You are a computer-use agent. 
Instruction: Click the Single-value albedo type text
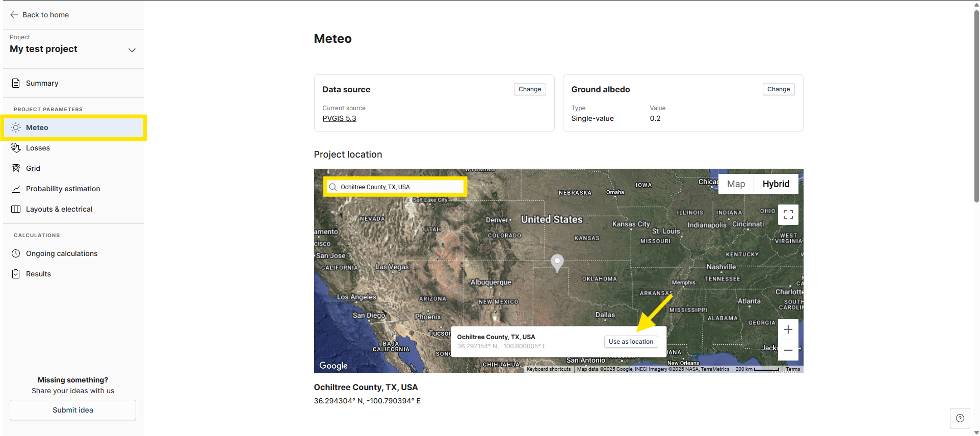[592, 118]
